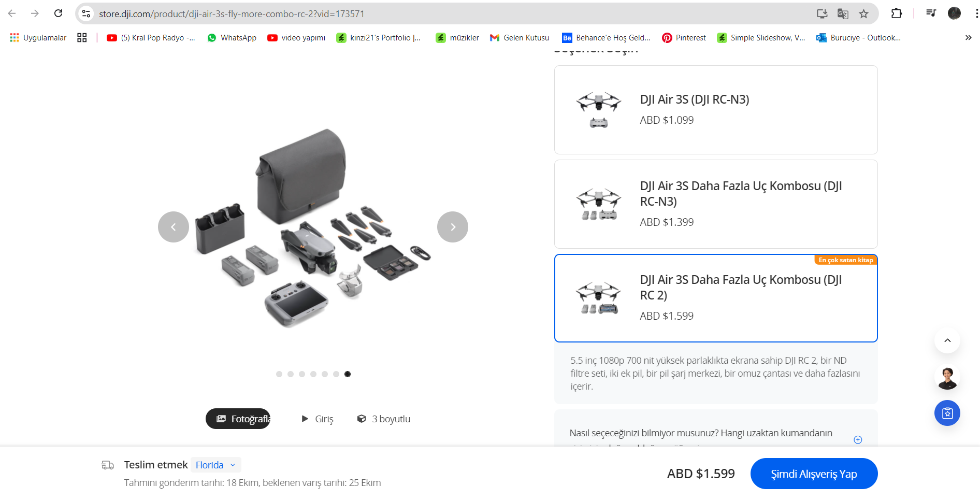Open the Florida delivery location dropdown
980x500 pixels.
tap(215, 465)
